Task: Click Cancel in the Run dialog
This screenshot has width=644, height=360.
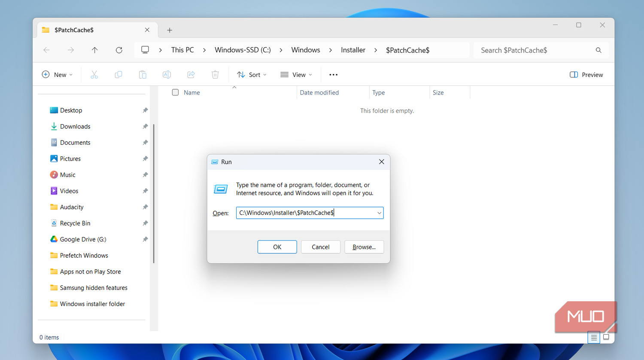Action: pyautogui.click(x=321, y=247)
